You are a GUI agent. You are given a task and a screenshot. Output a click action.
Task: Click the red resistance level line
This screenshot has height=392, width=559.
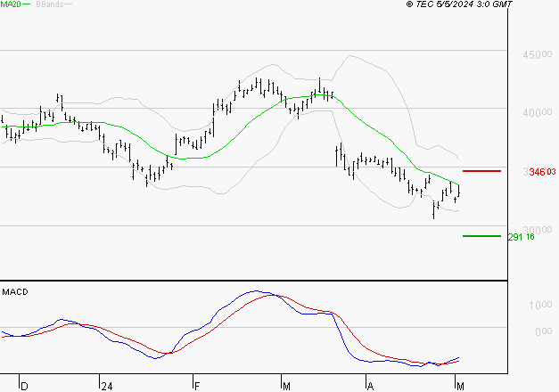[481, 171]
